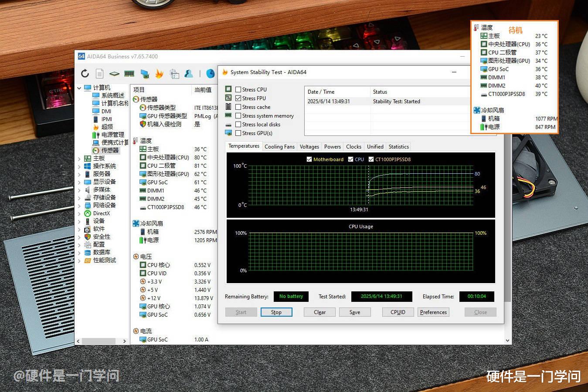The height and width of the screenshot is (392, 588).
Task: Enable Stress system memory checkbox
Action: click(238, 115)
